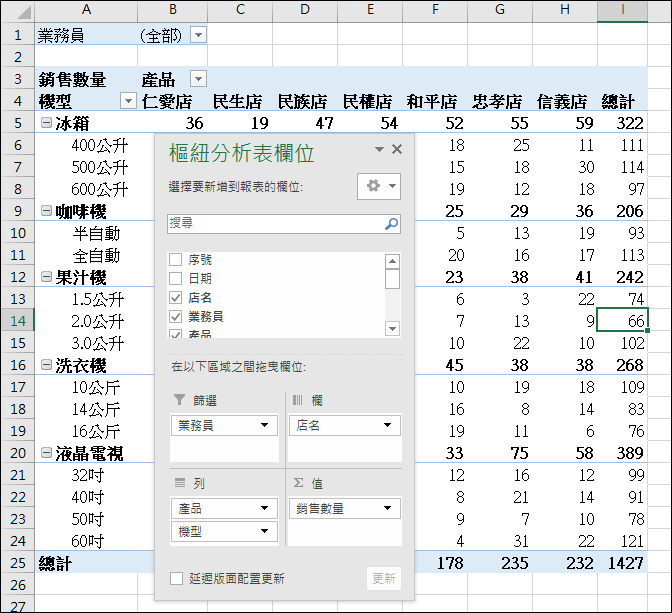Click the field list scrollbar thumb
Image resolution: width=672 pixels, height=613 pixels.
tap(393, 279)
